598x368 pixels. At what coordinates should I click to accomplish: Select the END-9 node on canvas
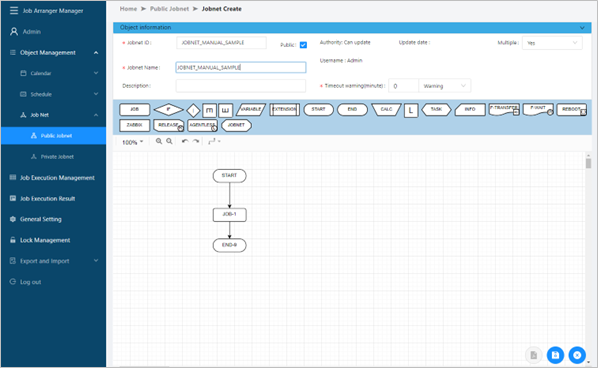230,245
